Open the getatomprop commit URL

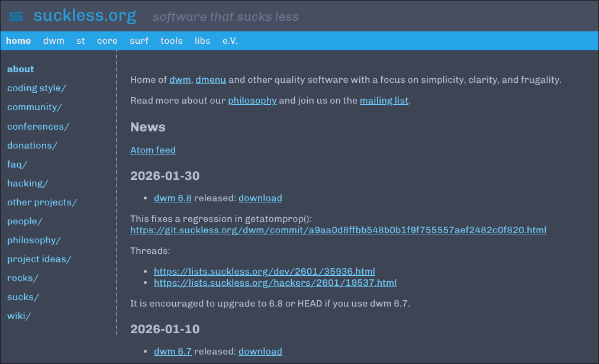pyautogui.click(x=338, y=230)
